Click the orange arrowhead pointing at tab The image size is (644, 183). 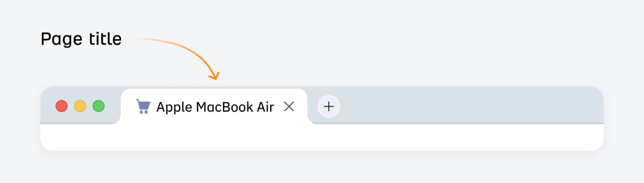click(x=214, y=76)
